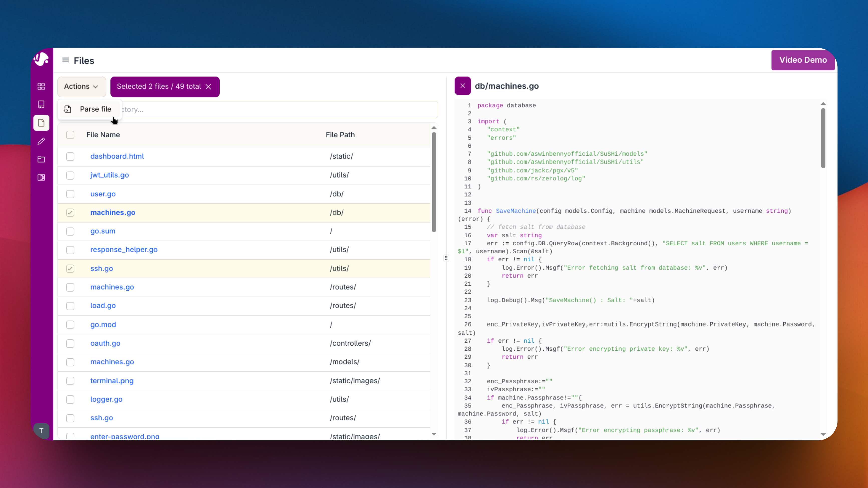Open the dashboard grid icon in sidebar
Viewport: 868px width, 488px height.
41,87
